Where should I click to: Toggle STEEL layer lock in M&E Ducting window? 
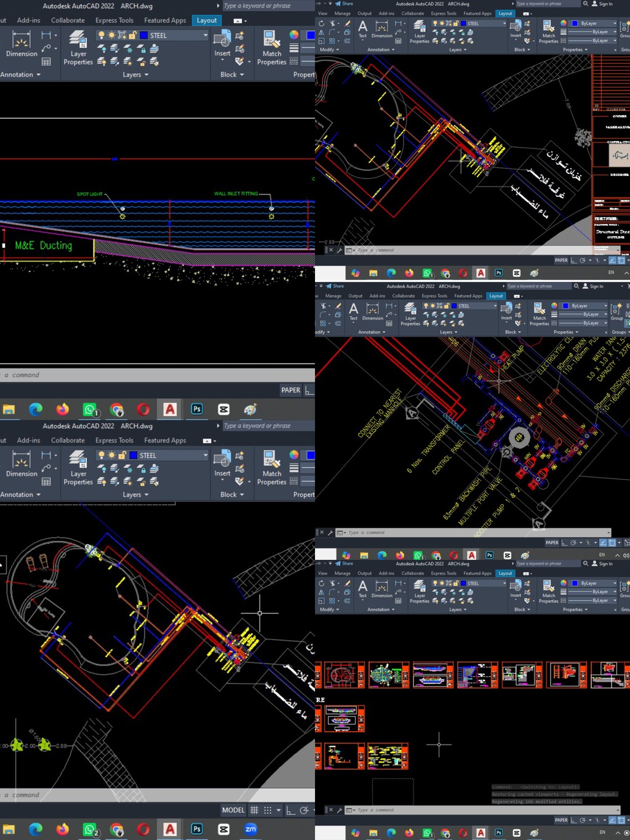pos(132,35)
